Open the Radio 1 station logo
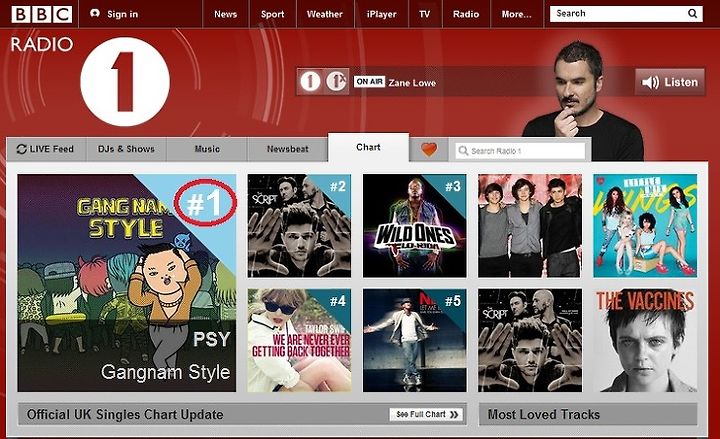 125,82
